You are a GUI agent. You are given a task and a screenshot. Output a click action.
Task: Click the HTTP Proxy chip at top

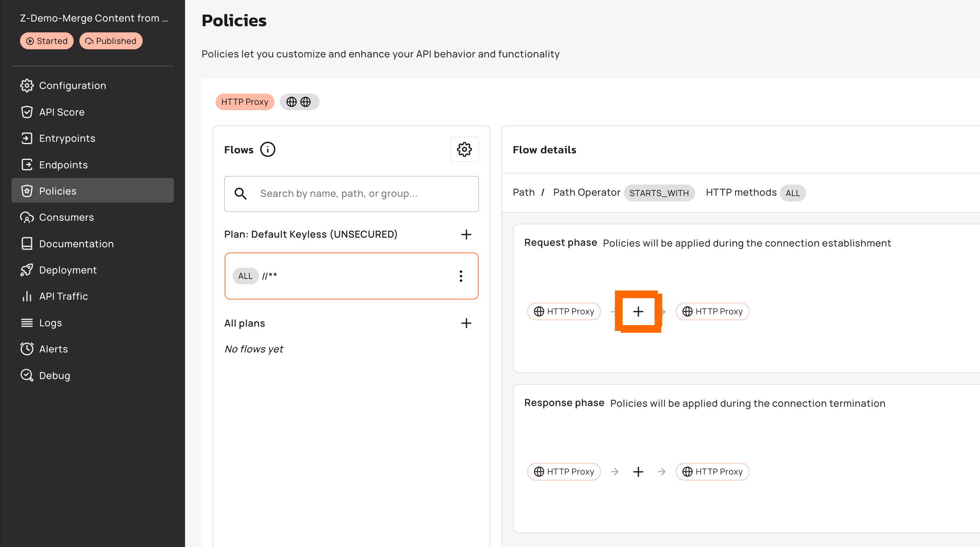244,102
